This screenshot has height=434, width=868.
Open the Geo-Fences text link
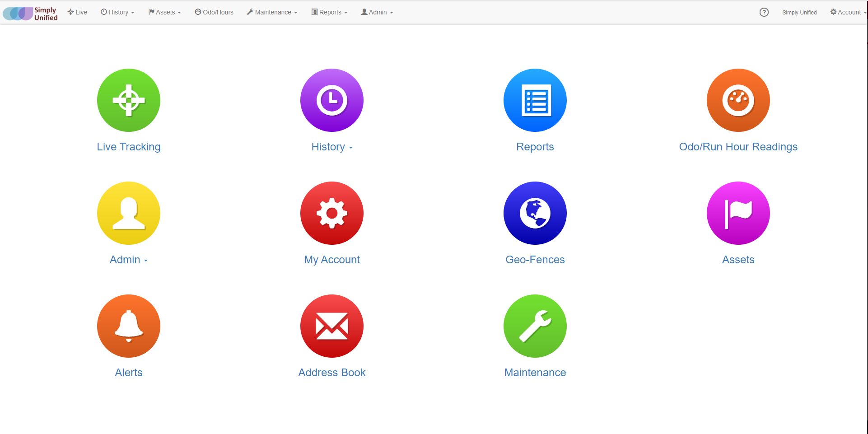(535, 260)
